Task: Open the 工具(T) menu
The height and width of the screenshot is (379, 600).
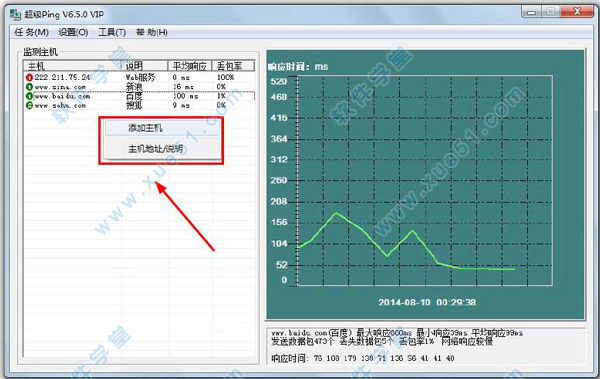Action: click(112, 32)
